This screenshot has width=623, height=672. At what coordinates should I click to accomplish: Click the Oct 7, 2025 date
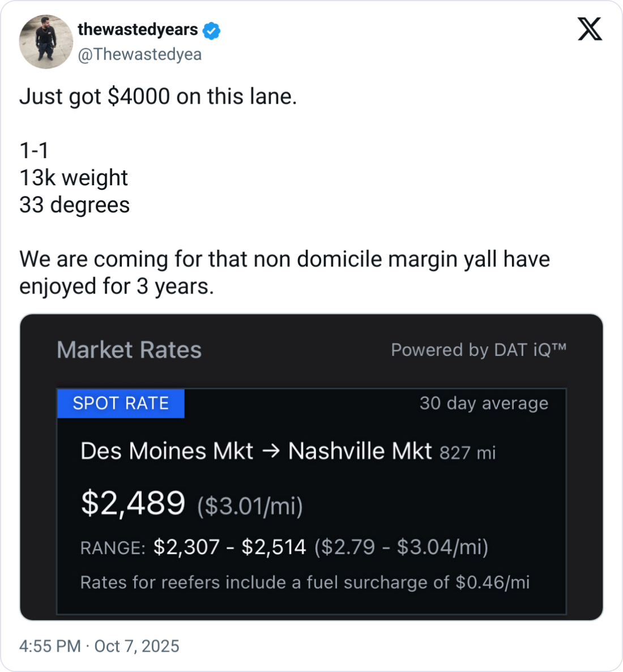(x=136, y=646)
